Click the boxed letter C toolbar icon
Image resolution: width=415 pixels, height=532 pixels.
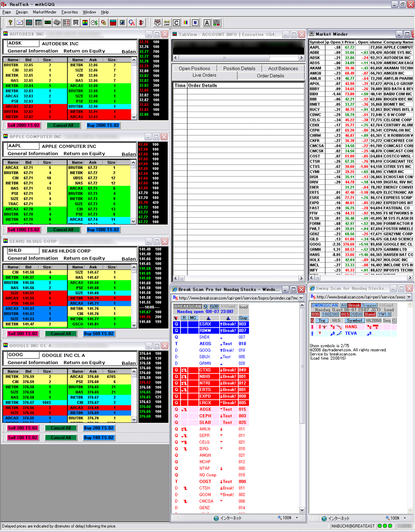(176, 22)
